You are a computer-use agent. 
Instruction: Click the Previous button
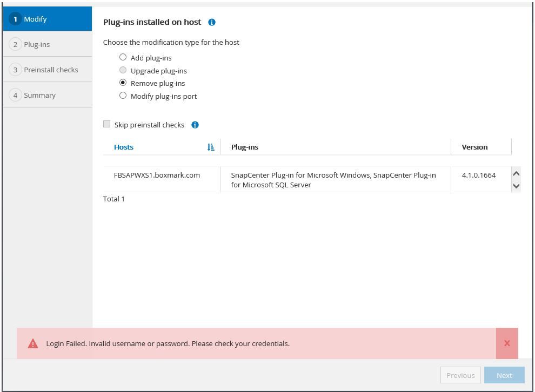460,375
